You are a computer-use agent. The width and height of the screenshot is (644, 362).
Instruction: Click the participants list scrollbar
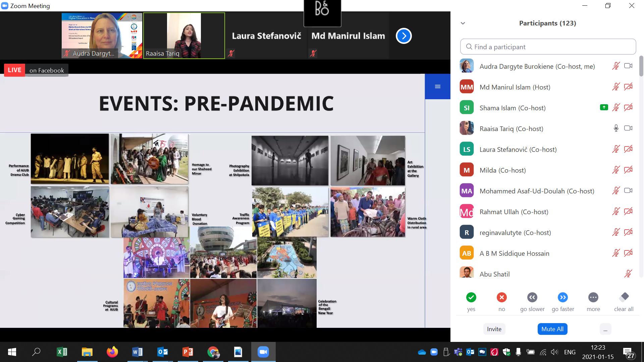[641, 66]
